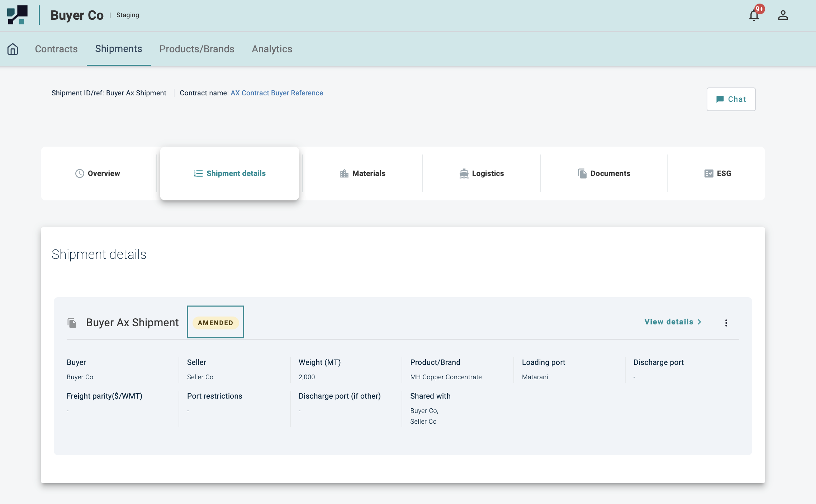Click the building icon on Materials tab
The width and height of the screenshot is (816, 504).
344,173
